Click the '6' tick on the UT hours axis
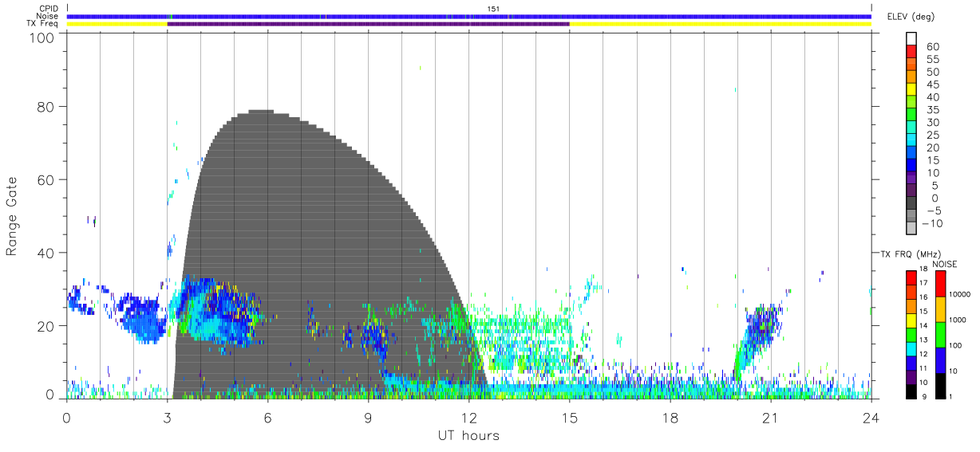 268,418
